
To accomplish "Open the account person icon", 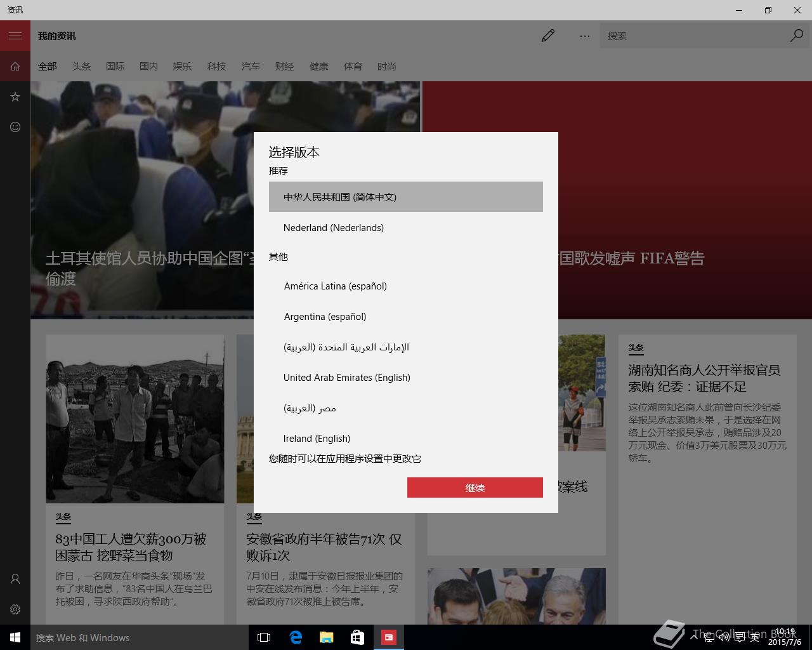I will click(x=15, y=579).
